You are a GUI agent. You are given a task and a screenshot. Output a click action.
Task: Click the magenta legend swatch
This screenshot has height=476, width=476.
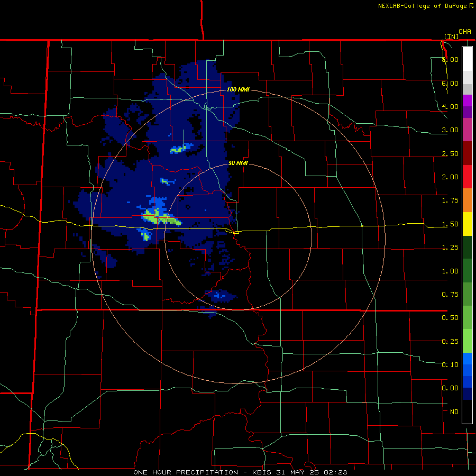pos(467,100)
